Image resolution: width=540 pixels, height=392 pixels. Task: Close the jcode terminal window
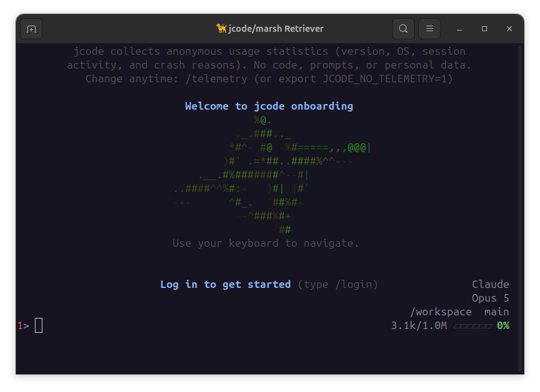[x=509, y=29]
